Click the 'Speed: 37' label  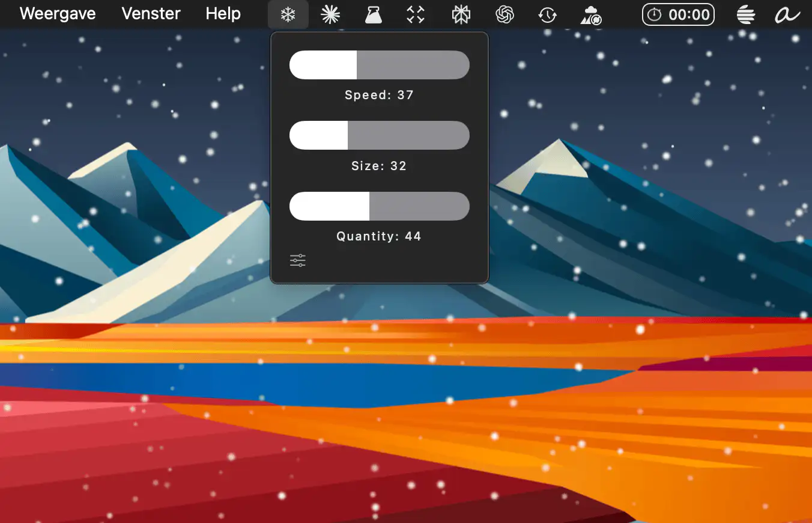379,95
